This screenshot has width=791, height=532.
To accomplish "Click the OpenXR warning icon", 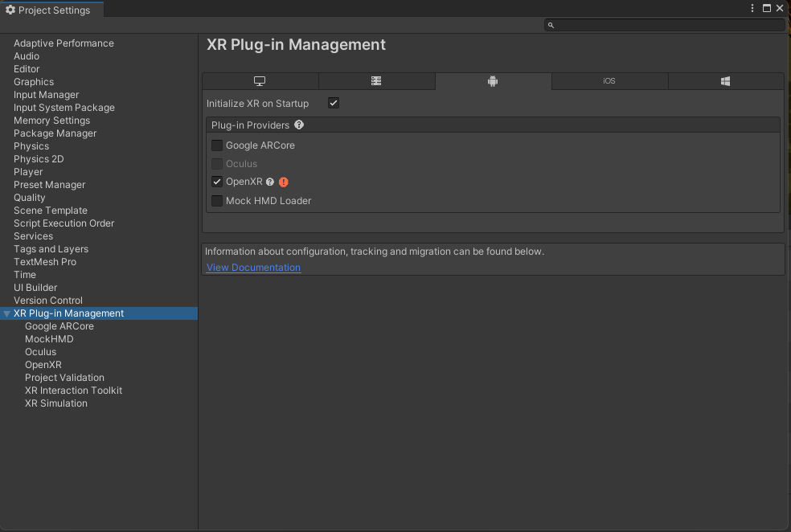I will click(283, 182).
